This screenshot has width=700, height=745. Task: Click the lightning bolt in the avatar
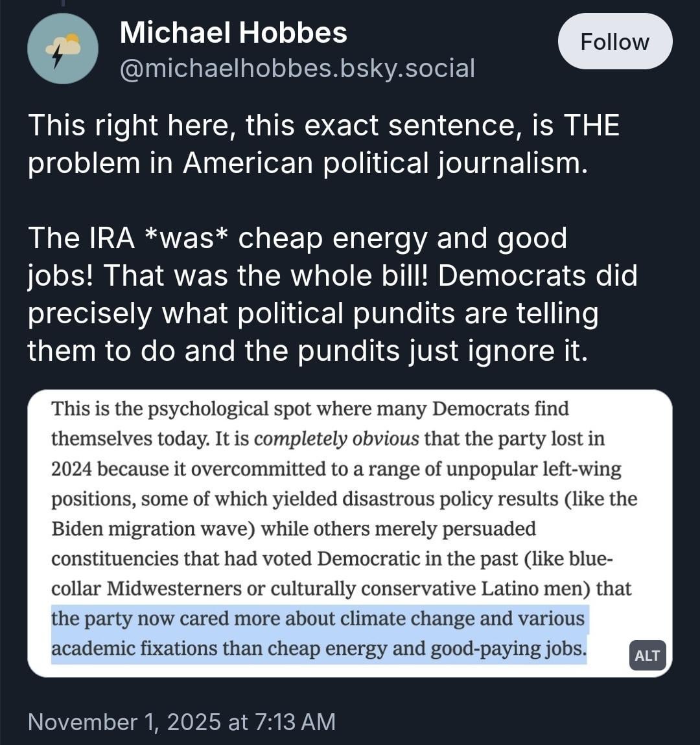(x=57, y=57)
